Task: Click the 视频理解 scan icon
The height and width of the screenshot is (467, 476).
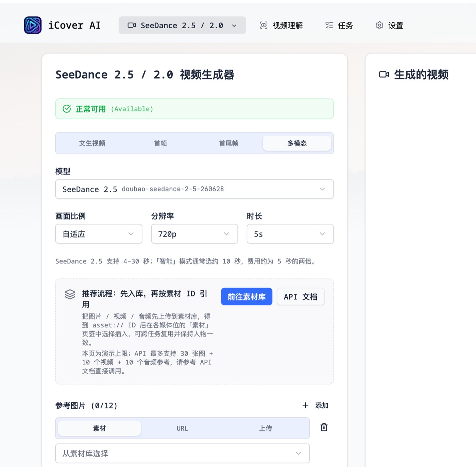Action: pos(263,25)
